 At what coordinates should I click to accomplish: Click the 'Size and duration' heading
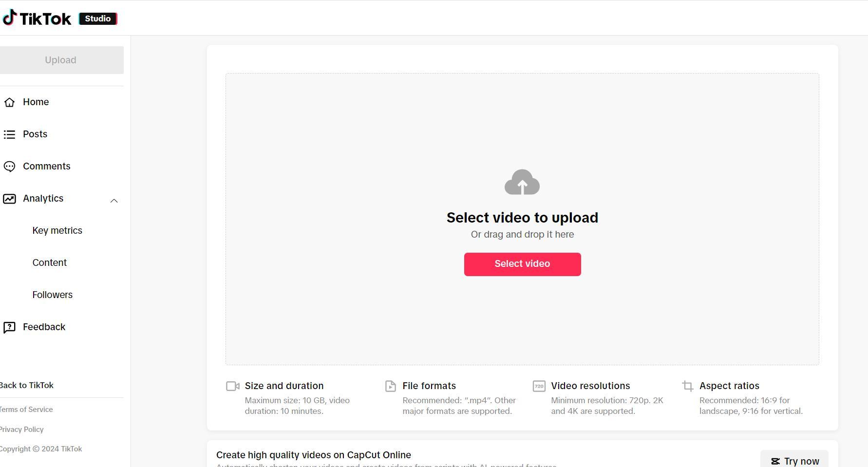point(284,386)
